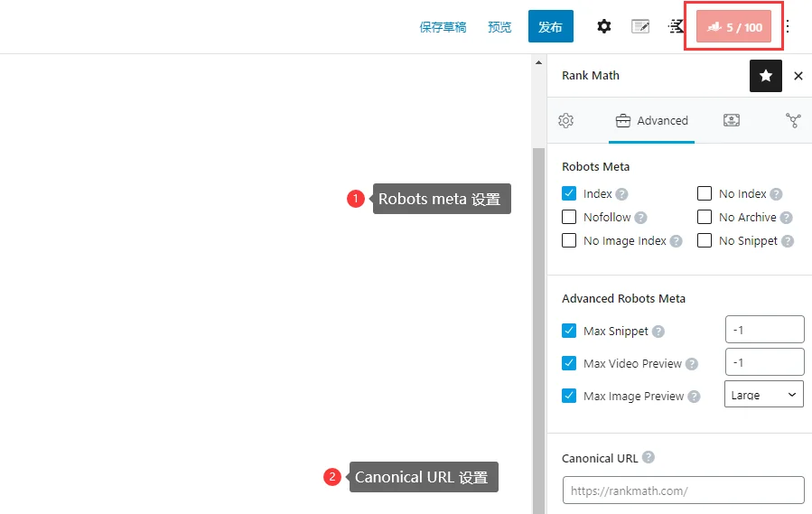Enable the Nofollow checkbox

(569, 217)
